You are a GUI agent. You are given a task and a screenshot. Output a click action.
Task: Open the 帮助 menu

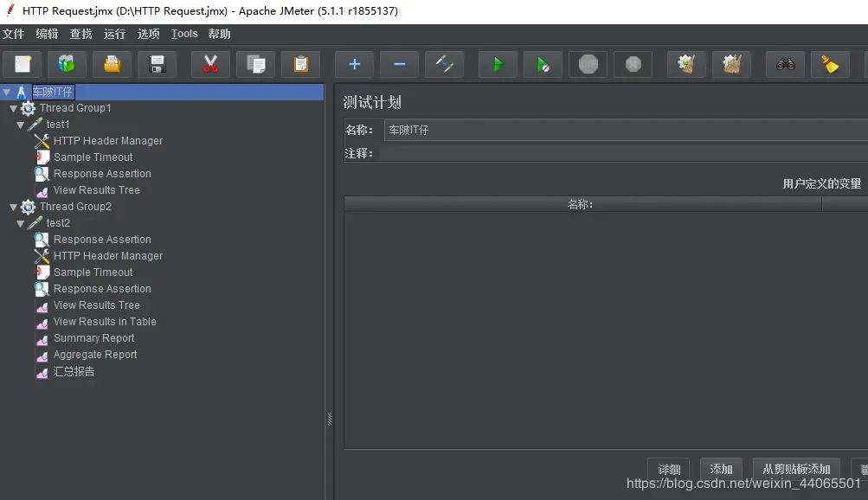tap(219, 34)
